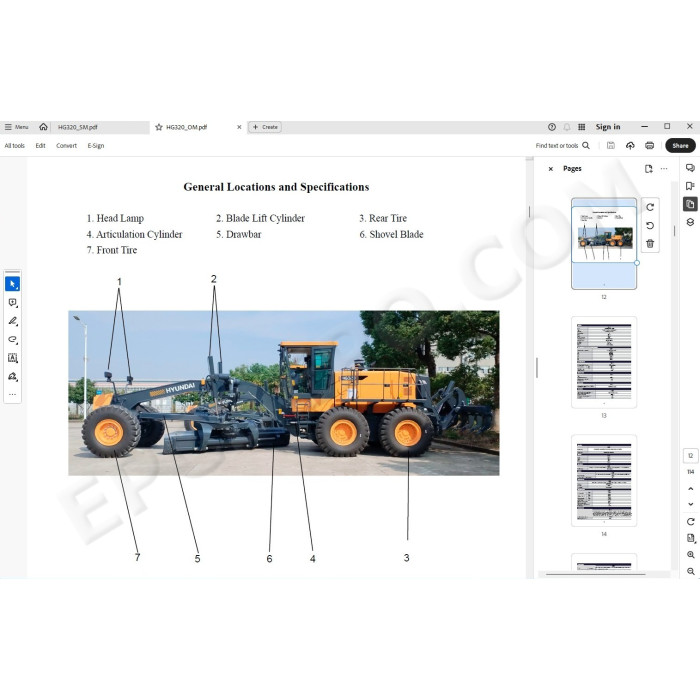This screenshot has height=700, width=700.
Task: Click the '7. Front Tire' text
Action: [112, 250]
